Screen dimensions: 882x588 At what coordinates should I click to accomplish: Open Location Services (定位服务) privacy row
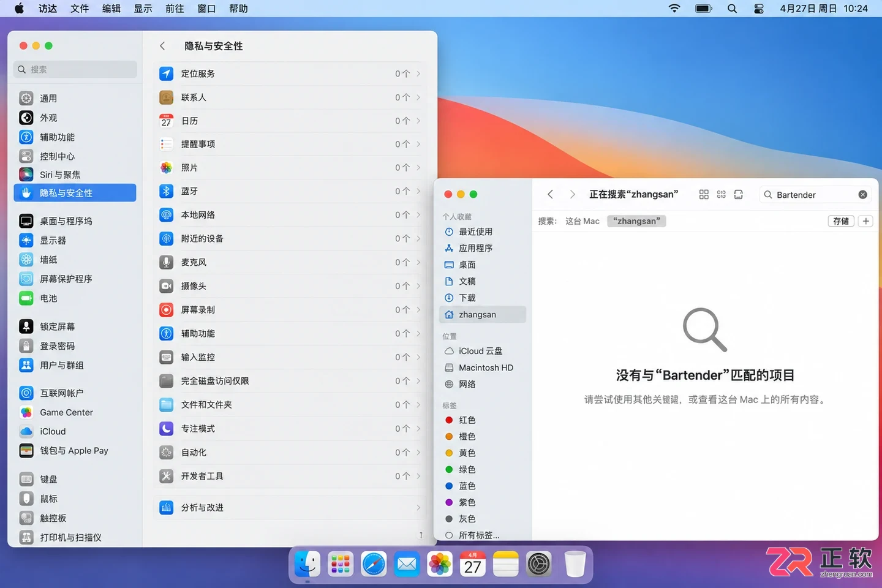[290, 73]
